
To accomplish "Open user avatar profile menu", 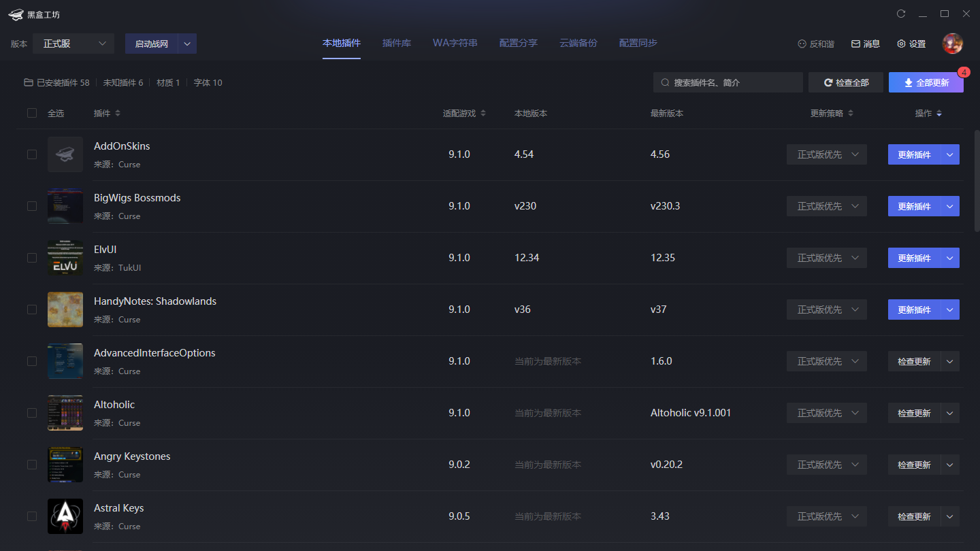I will point(952,44).
